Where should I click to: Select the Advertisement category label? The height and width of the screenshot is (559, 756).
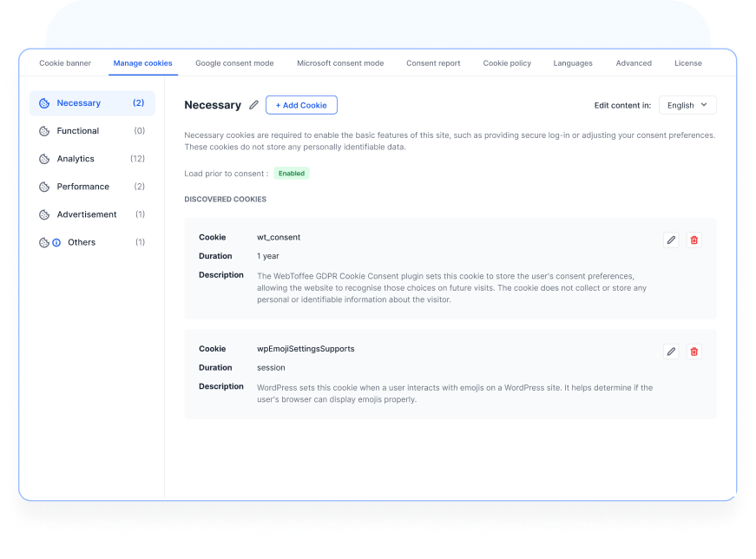[x=87, y=214]
